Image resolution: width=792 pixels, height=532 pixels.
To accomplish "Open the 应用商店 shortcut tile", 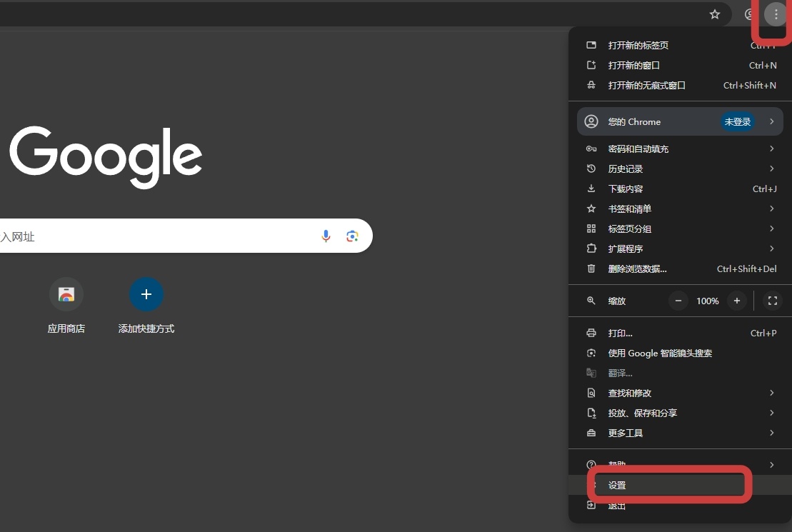I will click(x=66, y=306).
